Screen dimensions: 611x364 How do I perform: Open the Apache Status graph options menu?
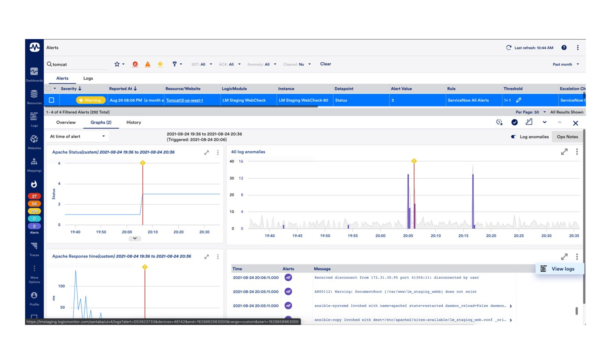[218, 153]
